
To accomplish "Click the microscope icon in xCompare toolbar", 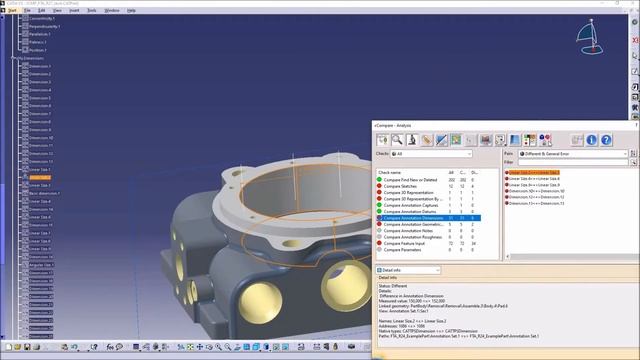I will (412, 140).
